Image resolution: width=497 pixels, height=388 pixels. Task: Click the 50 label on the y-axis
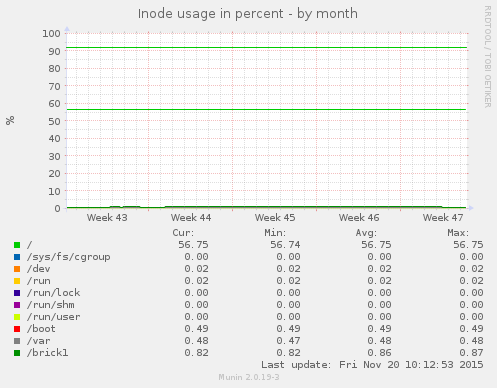(x=54, y=121)
